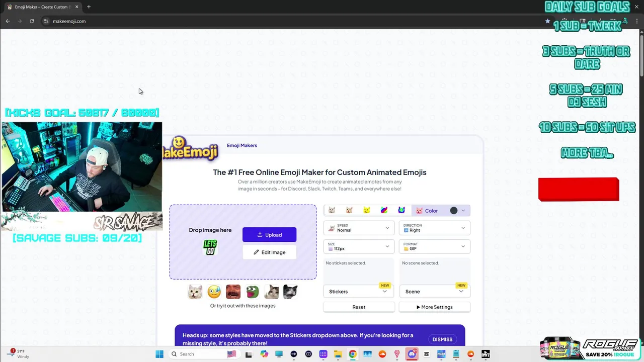Select the first plain cat style
The width and height of the screenshot is (644, 362).
[332, 211]
